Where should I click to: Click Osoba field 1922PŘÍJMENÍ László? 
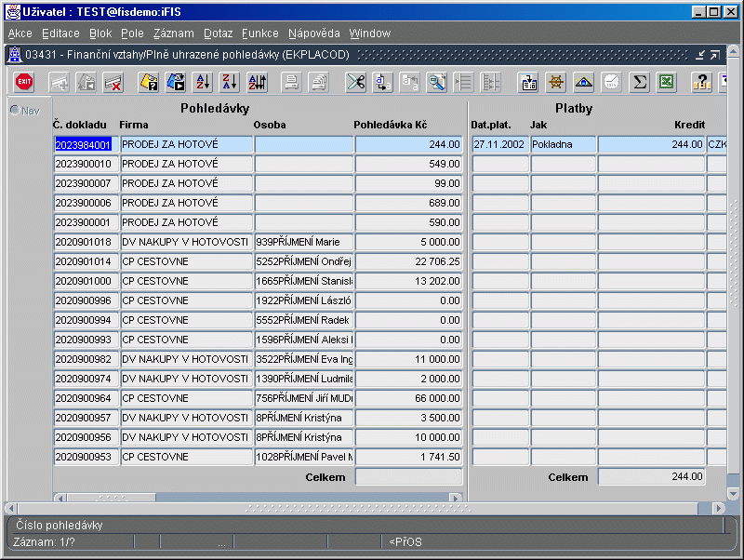tap(304, 300)
